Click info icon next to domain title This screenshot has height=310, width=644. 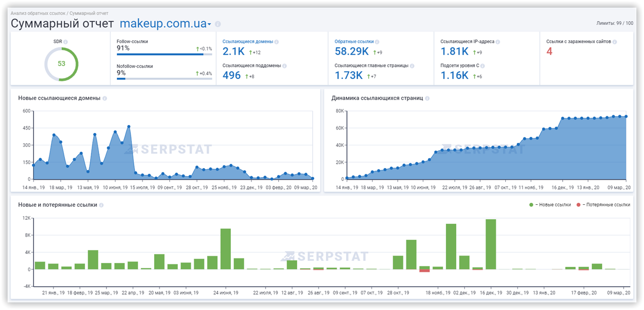(218, 24)
